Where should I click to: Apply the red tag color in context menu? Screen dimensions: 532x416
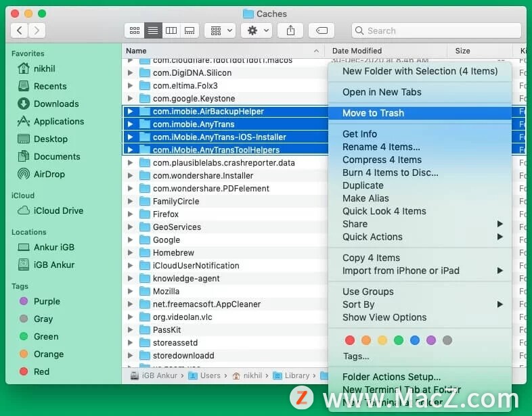[x=350, y=340]
